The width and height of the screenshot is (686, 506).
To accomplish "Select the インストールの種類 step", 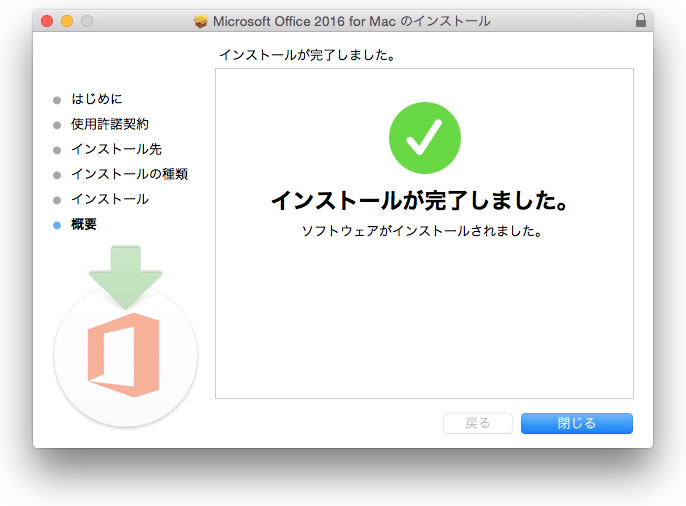I will coord(130,174).
